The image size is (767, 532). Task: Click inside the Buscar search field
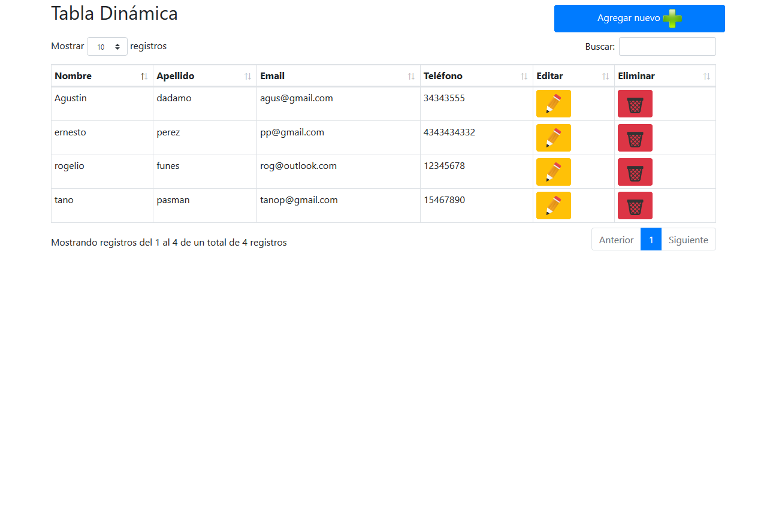pyautogui.click(x=667, y=46)
